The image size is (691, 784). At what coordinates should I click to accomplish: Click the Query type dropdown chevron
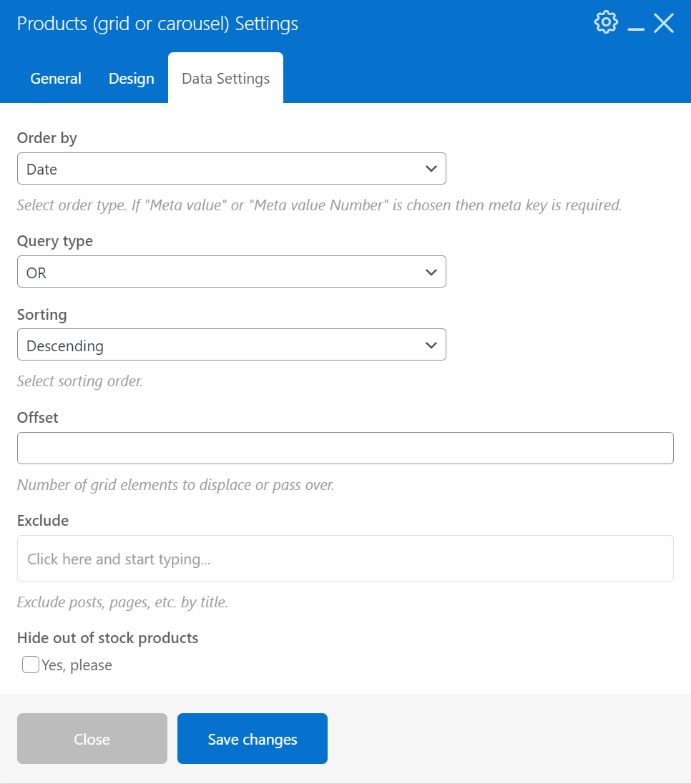tap(431, 272)
